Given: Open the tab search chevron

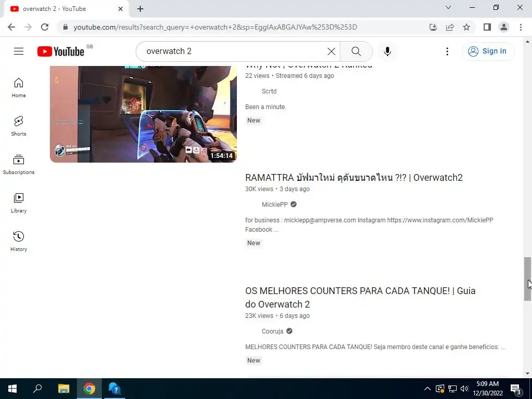Looking at the screenshot, I should tap(448, 7).
